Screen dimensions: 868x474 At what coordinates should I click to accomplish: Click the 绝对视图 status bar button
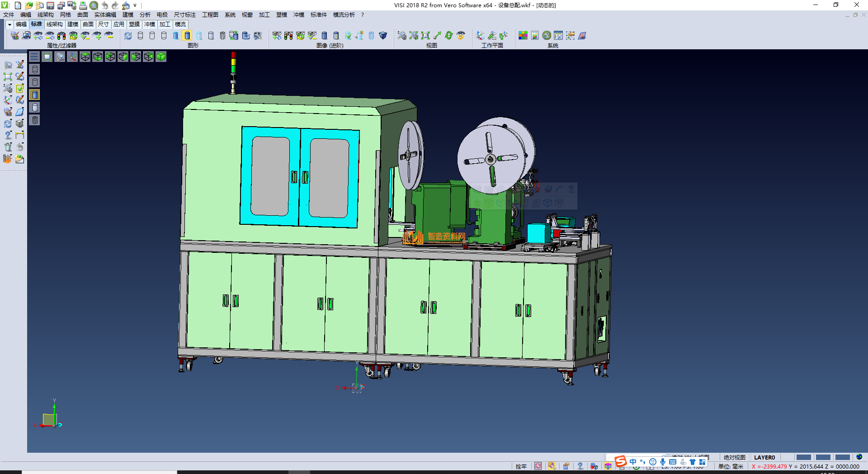pos(734,457)
